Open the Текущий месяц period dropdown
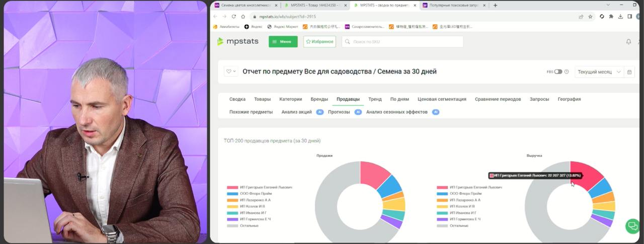Screen dimensions: 644x244 coord(599,72)
